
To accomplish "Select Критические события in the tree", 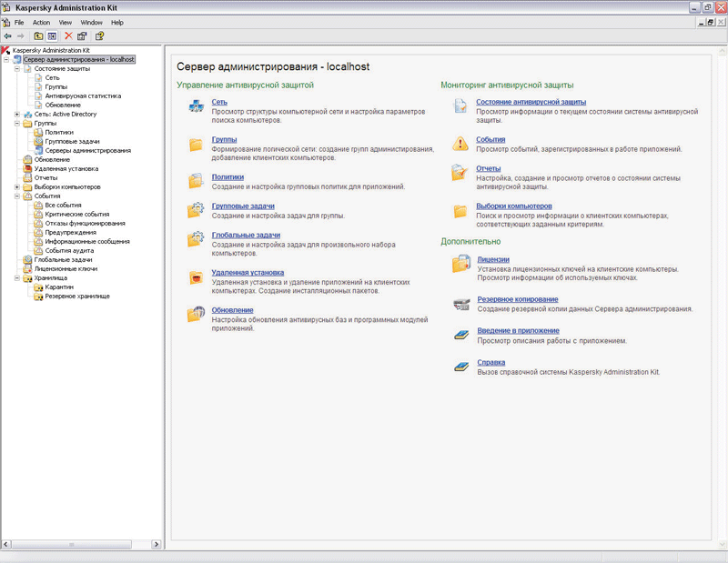I will point(77,215).
